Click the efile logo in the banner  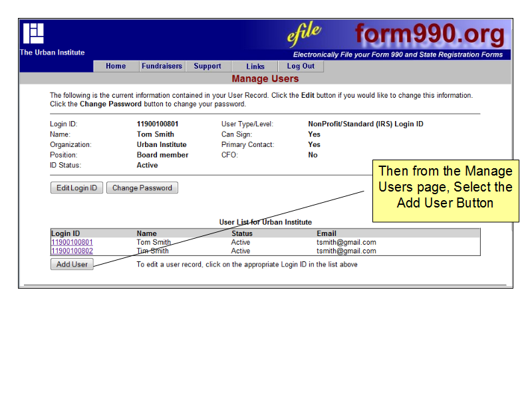305,33
